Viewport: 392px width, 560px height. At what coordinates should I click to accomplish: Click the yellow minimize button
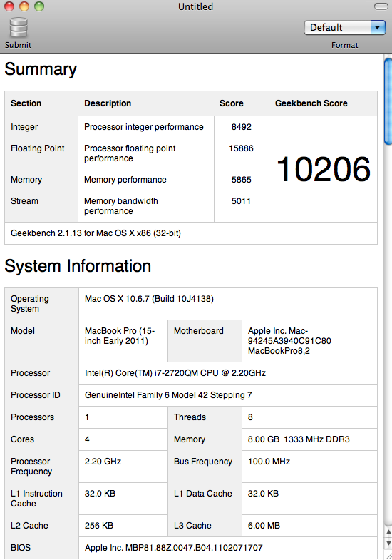[24, 6]
